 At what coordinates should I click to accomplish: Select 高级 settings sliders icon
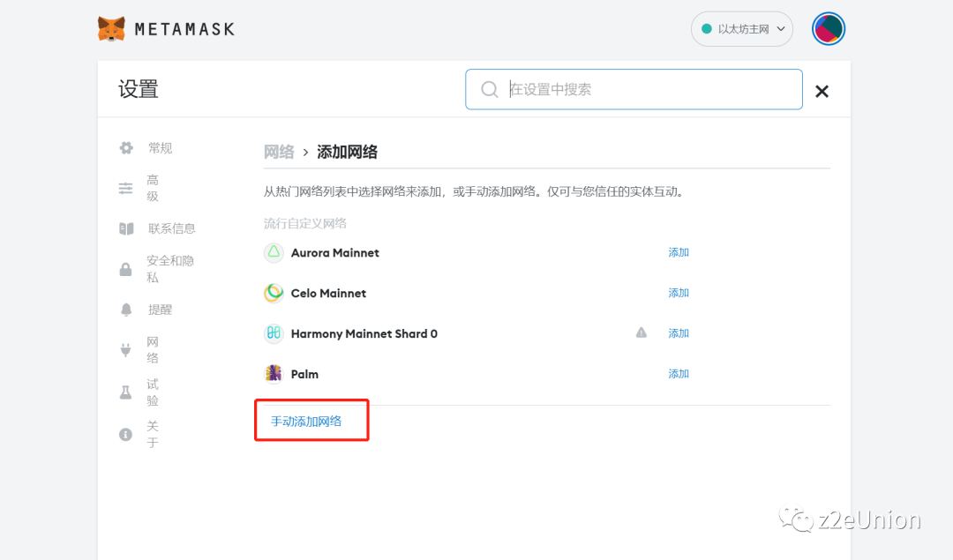pyautogui.click(x=124, y=188)
